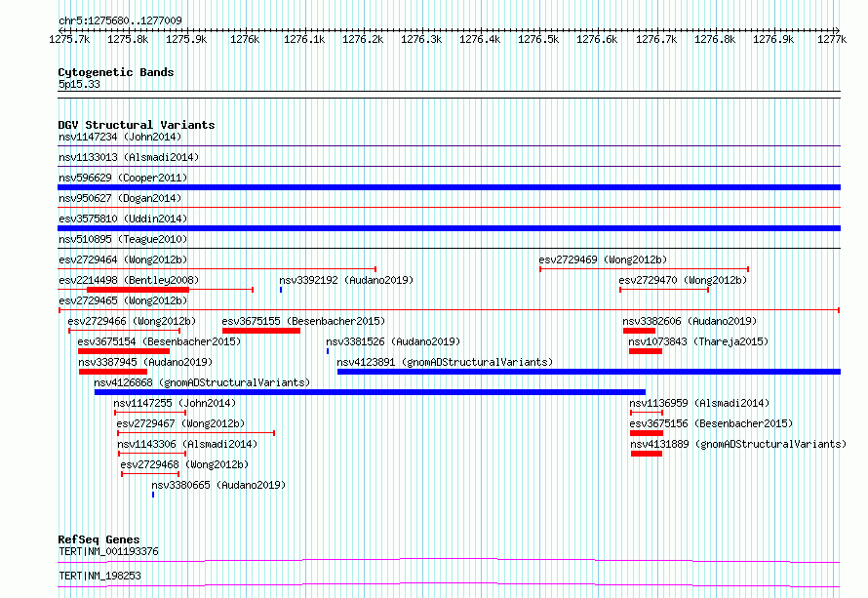
Task: Click esv3675156 (Besenbacher2015) label
Action: point(711,423)
